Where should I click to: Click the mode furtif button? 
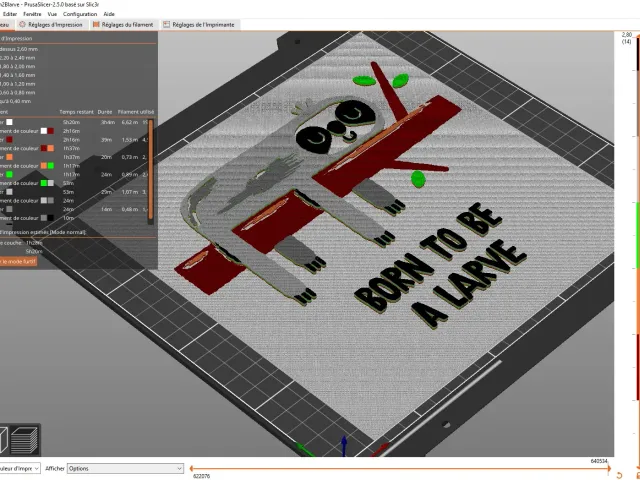(18, 262)
